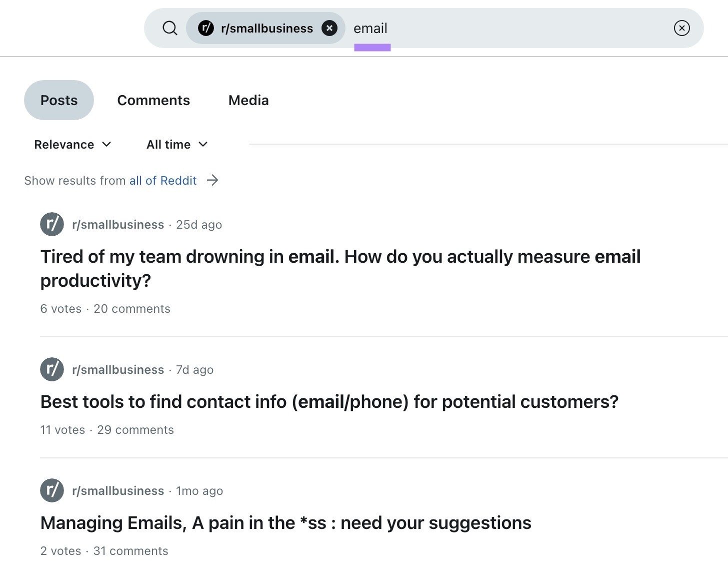Click 29 comments on the contact info post

[135, 429]
